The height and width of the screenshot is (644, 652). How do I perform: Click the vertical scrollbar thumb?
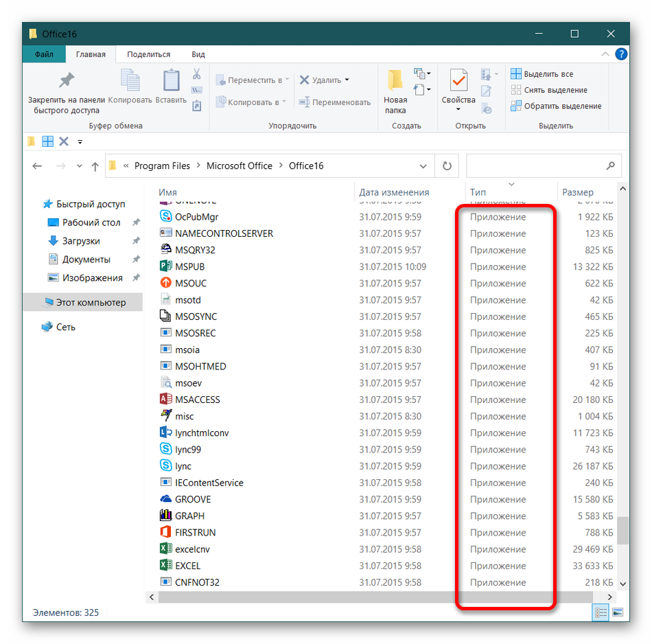pos(623,530)
